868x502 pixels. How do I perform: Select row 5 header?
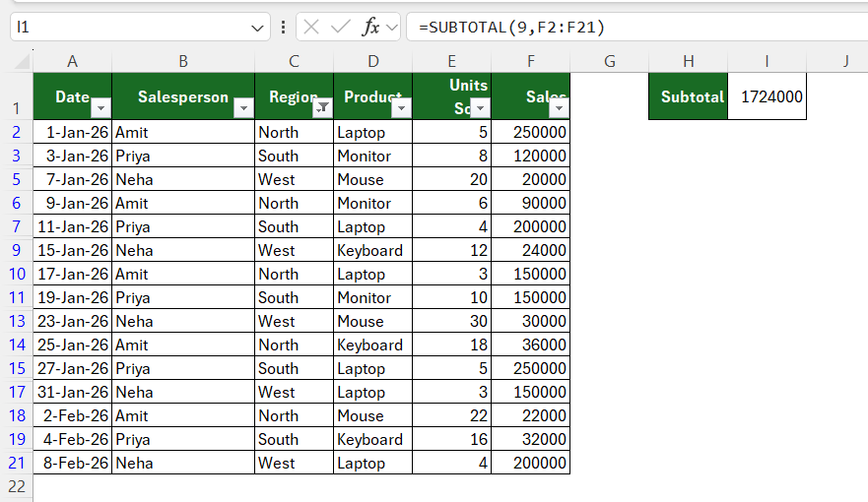[17, 180]
